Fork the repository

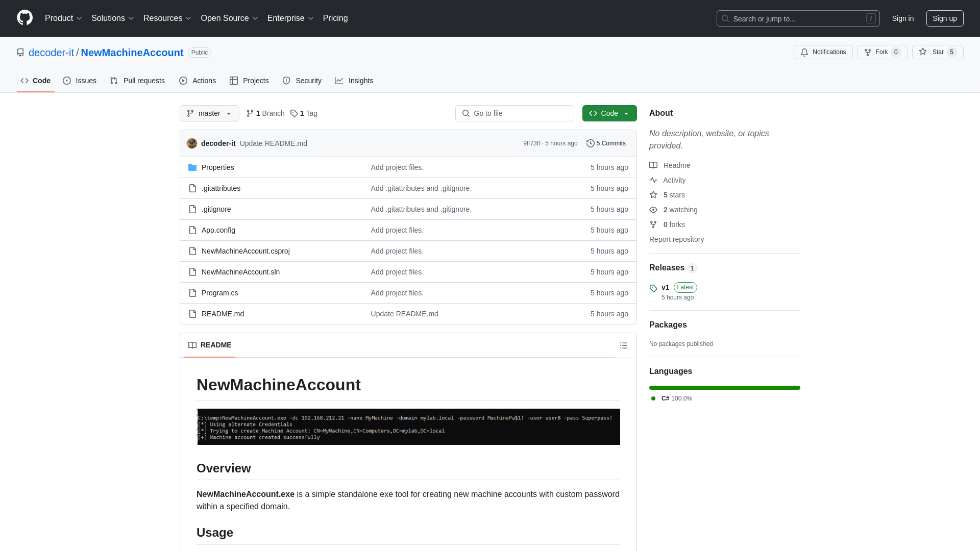click(x=882, y=52)
